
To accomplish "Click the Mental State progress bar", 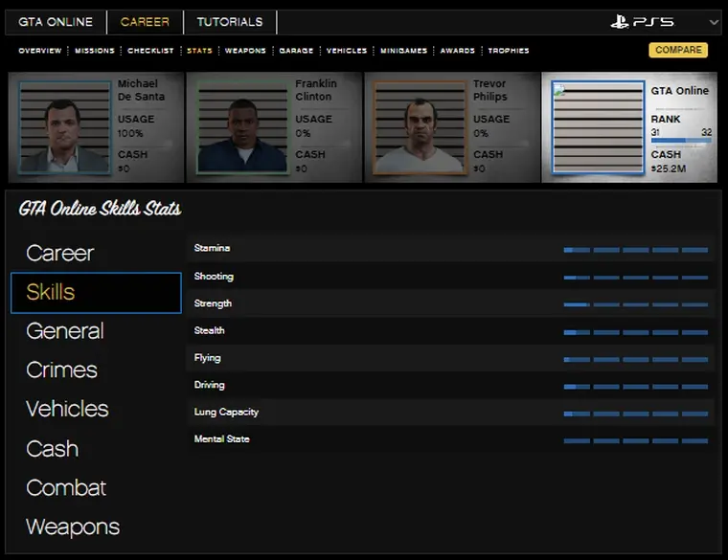I will [x=635, y=440].
